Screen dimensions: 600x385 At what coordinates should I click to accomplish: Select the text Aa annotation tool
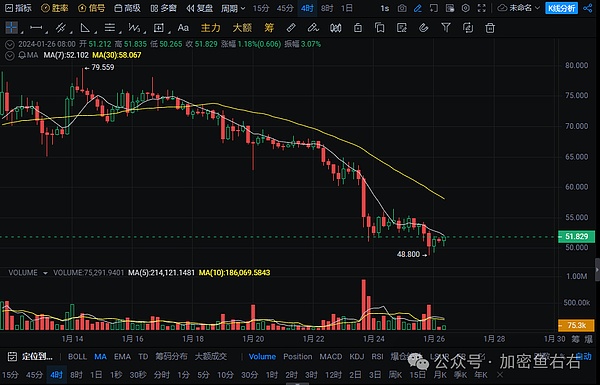(183, 28)
